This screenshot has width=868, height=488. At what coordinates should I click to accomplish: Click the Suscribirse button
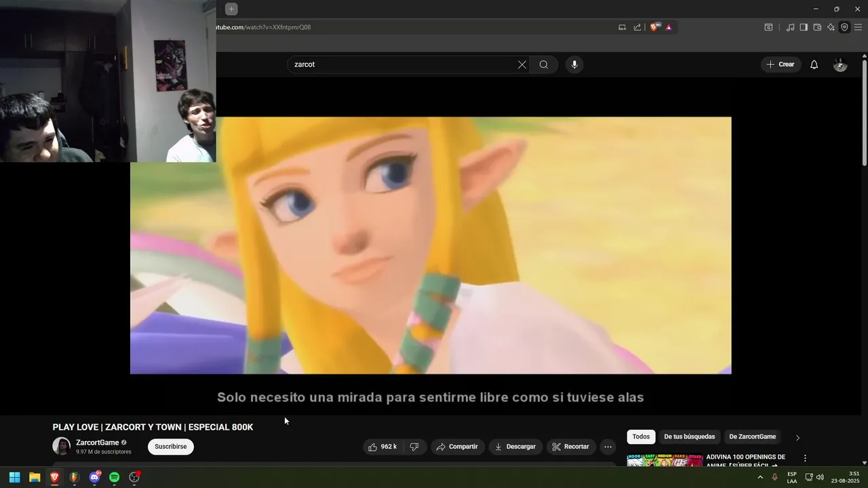click(171, 447)
